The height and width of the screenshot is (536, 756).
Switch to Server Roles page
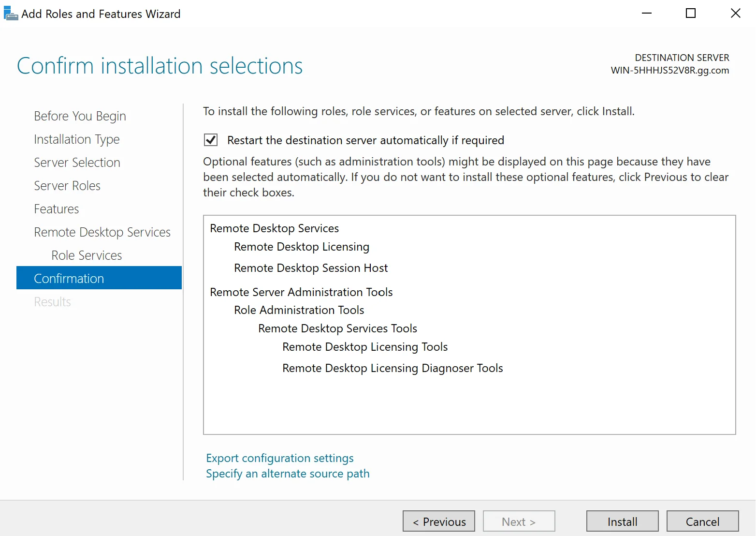pyautogui.click(x=67, y=186)
